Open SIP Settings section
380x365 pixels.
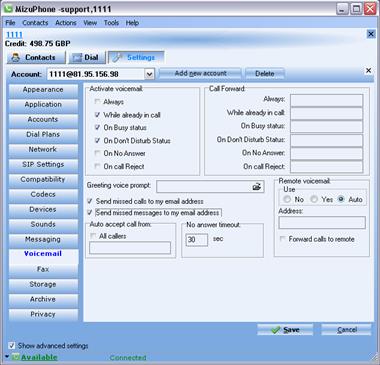(43, 165)
